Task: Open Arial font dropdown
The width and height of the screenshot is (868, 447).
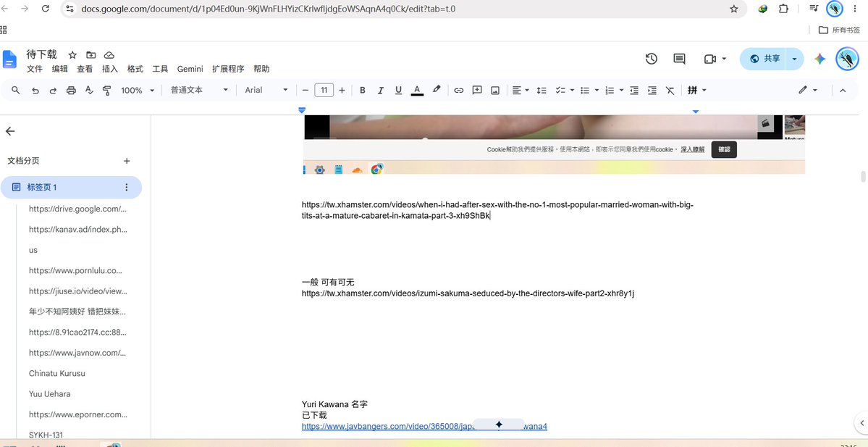Action: click(x=266, y=91)
